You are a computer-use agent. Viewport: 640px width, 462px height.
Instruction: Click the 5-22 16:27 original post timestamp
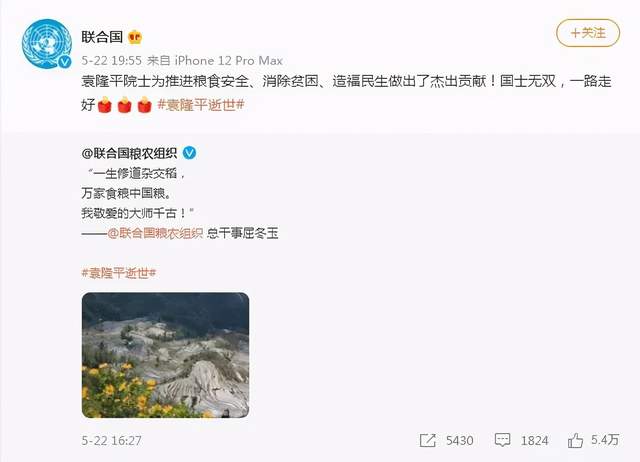tap(111, 440)
